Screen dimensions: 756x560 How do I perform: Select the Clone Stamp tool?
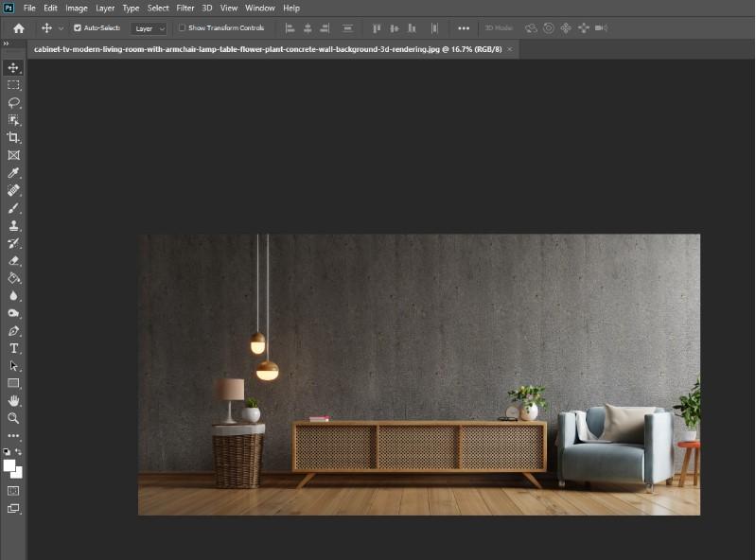coord(13,225)
